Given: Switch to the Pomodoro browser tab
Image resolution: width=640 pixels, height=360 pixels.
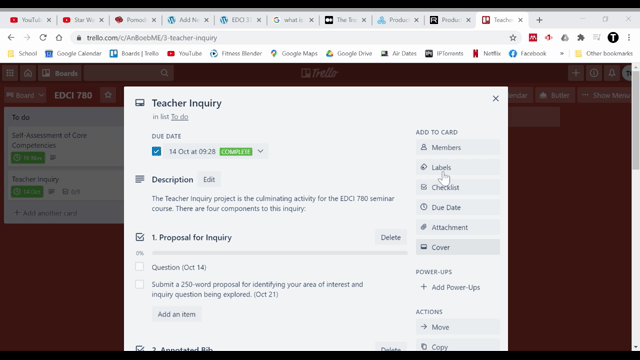Looking at the screenshot, I should (x=135, y=20).
